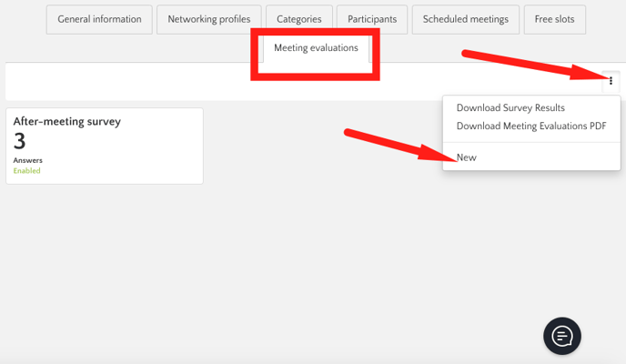
Task: Click the green Enabled status text
Action: [x=26, y=170]
